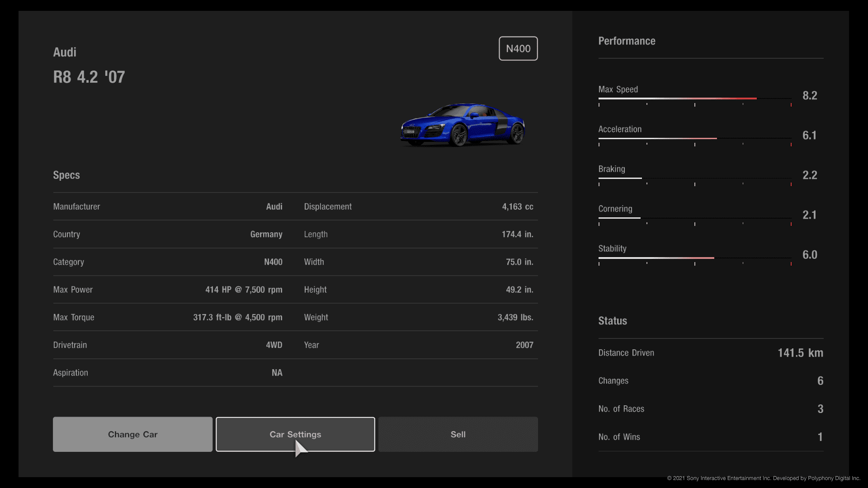Image resolution: width=868 pixels, height=488 pixels.
Task: Expand the Performance section
Action: 627,41
